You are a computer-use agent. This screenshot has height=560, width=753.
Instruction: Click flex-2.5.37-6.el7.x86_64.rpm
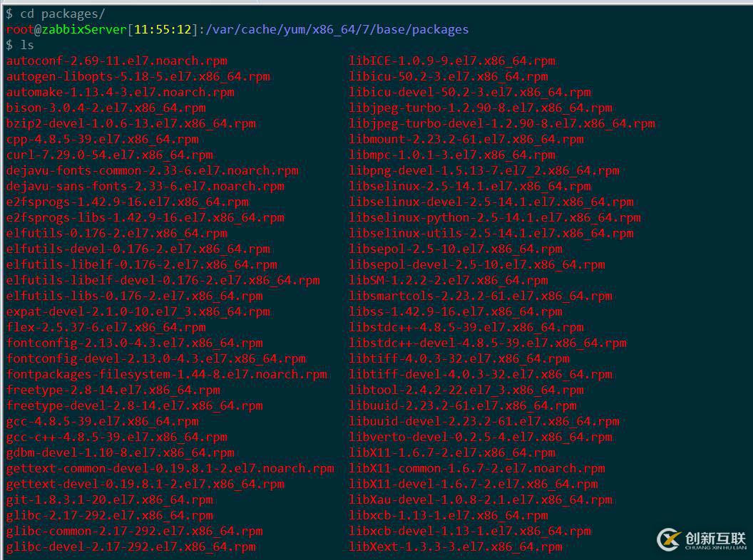tap(106, 327)
